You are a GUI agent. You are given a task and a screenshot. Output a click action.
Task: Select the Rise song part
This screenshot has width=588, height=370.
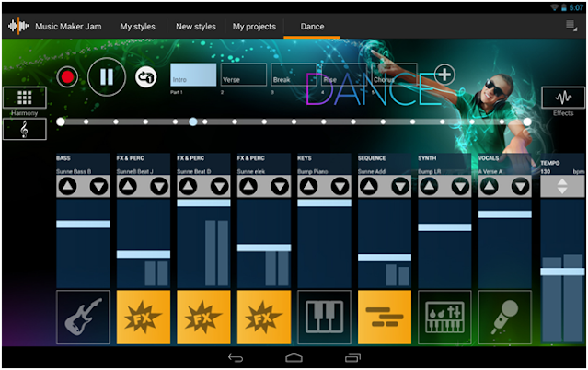(344, 75)
